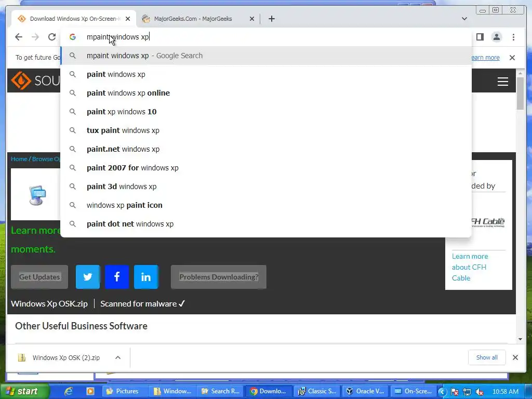Switch to the Oracle V... taskbar window
This screenshot has height=399, width=532.
365,391
